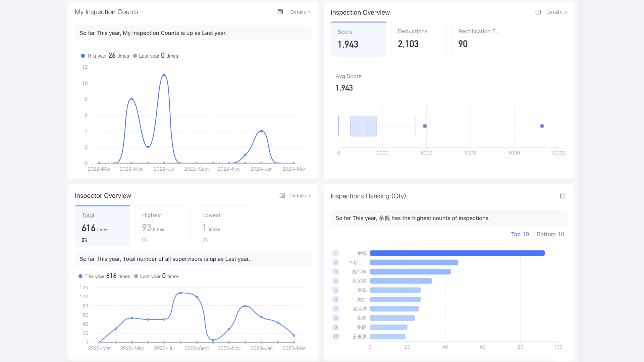Toggle 'Last year 0 times' legend in Inspection Counts

pyautogui.click(x=135, y=56)
